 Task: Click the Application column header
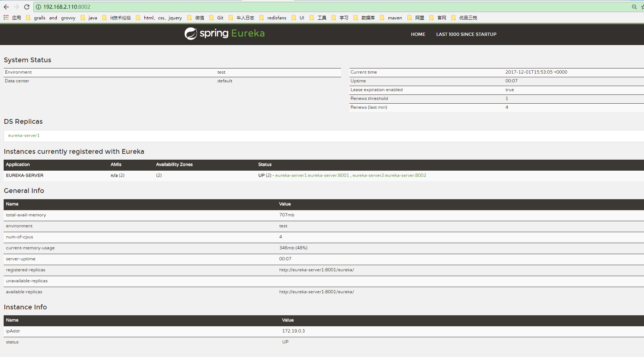coord(18,164)
